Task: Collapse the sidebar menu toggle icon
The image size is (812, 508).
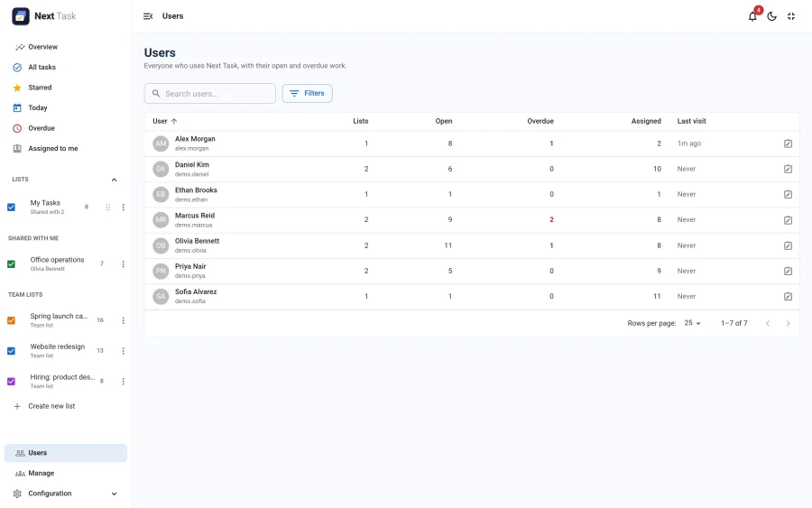Action: 148,16
